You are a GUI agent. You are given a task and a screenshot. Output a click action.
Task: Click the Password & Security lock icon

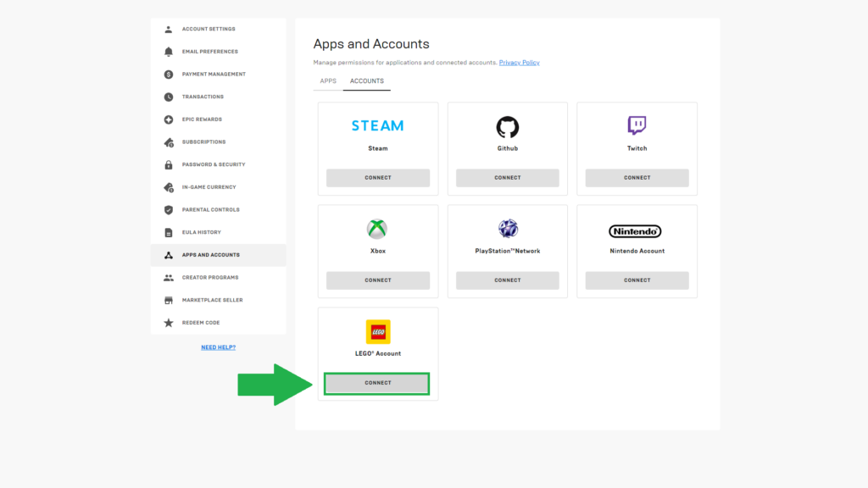[x=169, y=164]
